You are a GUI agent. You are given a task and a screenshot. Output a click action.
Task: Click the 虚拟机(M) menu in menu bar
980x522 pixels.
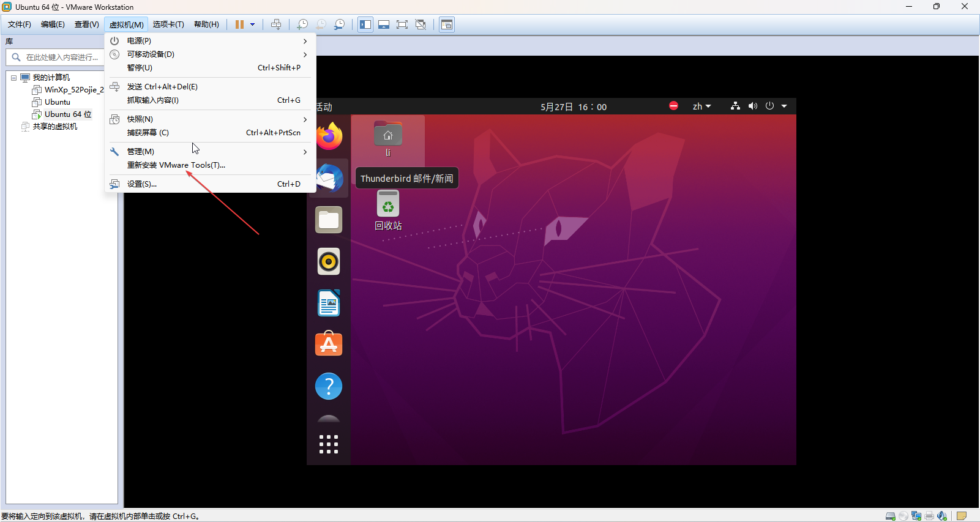point(126,24)
